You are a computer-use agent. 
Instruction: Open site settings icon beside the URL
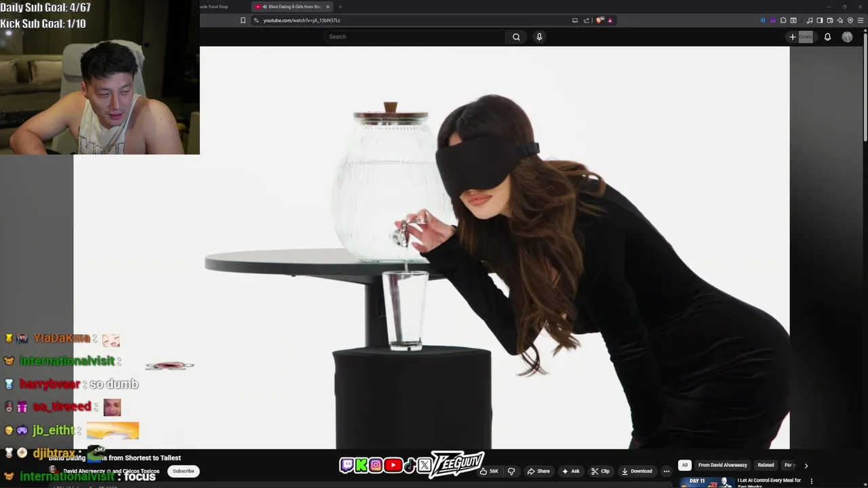tap(256, 20)
